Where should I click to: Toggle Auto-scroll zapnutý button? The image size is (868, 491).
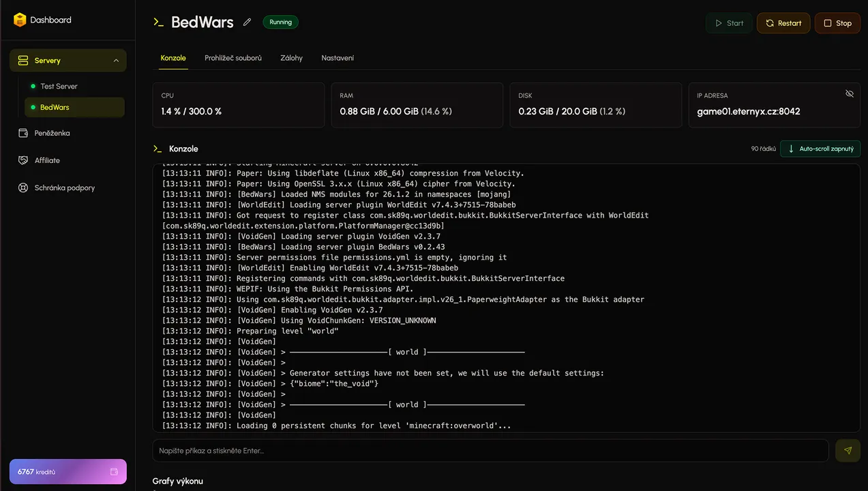coord(820,149)
